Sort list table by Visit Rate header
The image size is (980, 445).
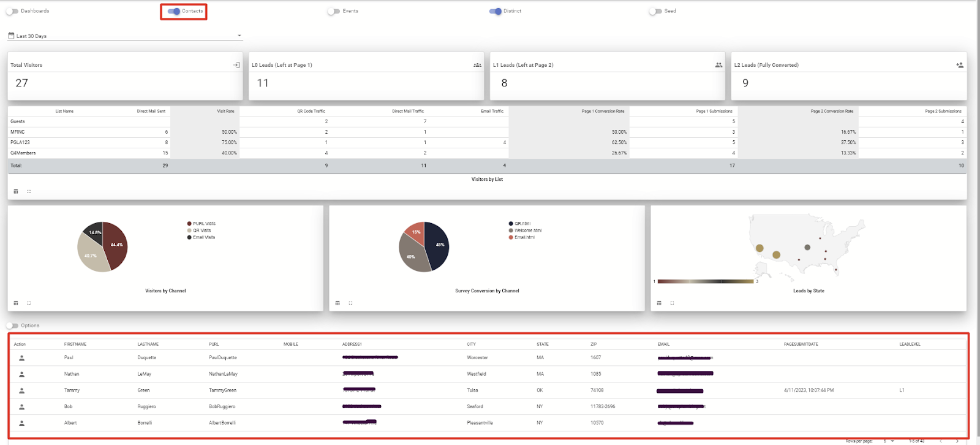coord(225,111)
